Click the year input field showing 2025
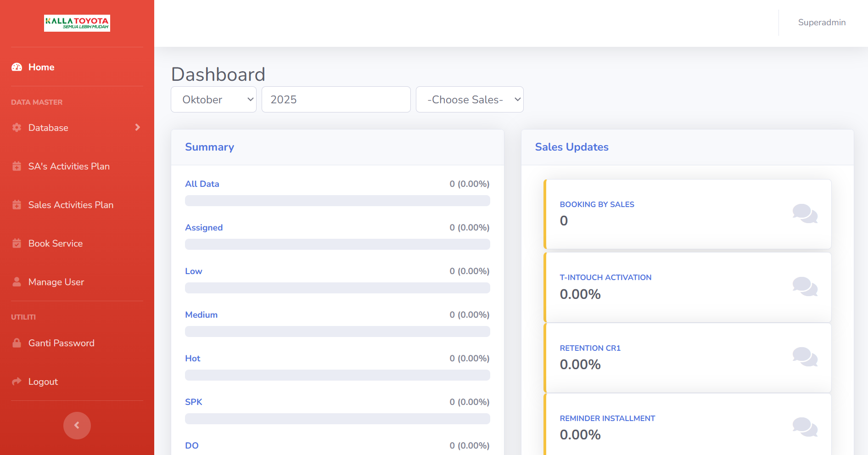The image size is (868, 455). 336,100
